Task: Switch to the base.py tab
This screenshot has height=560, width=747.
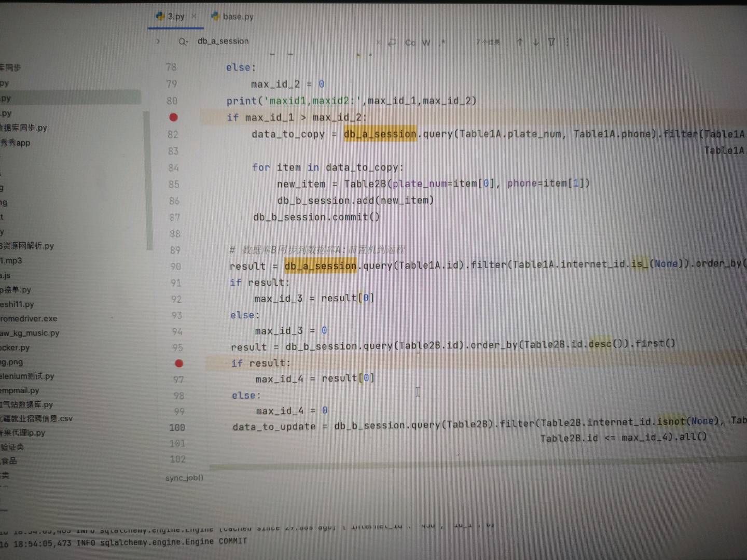Action: [x=238, y=17]
